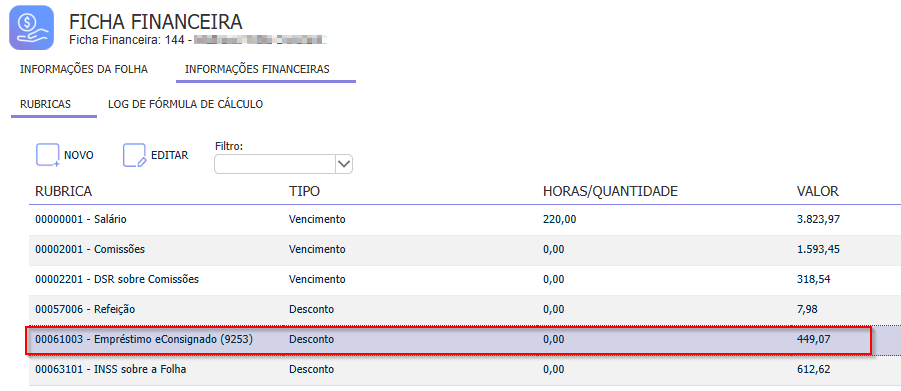901x391 pixels.
Task: Select the INSS sobre a Folha row
Action: 465,370
